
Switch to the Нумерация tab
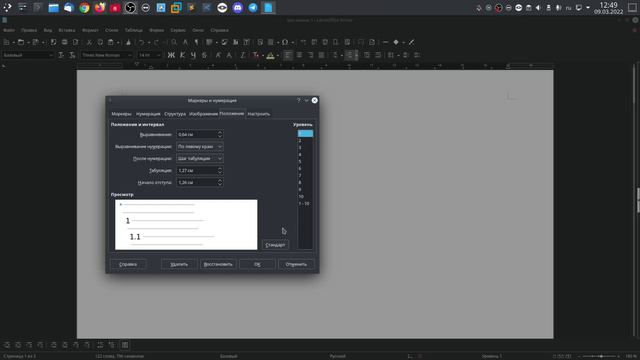pos(148,114)
